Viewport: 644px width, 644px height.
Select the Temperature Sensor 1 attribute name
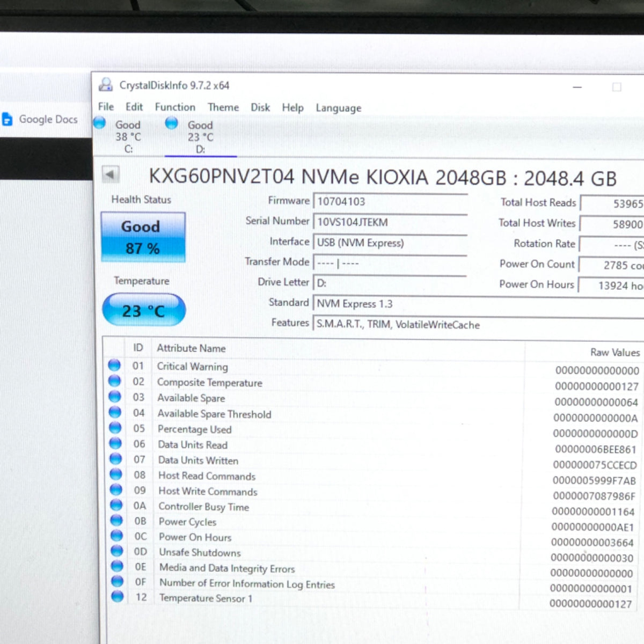point(206,598)
